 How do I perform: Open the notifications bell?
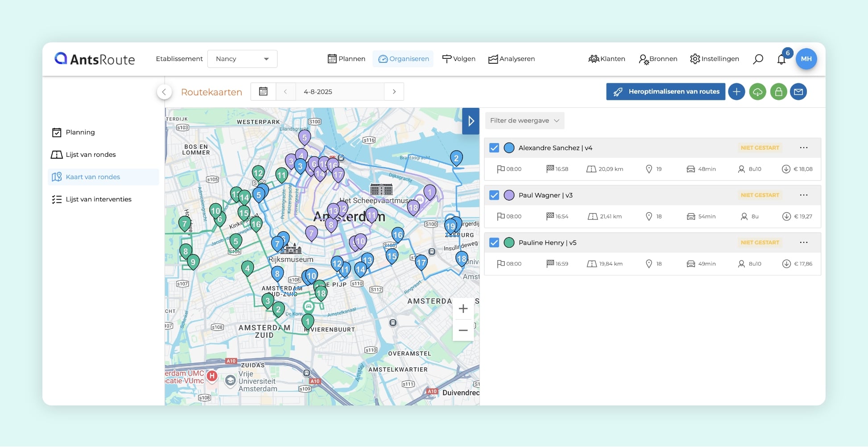pos(781,59)
